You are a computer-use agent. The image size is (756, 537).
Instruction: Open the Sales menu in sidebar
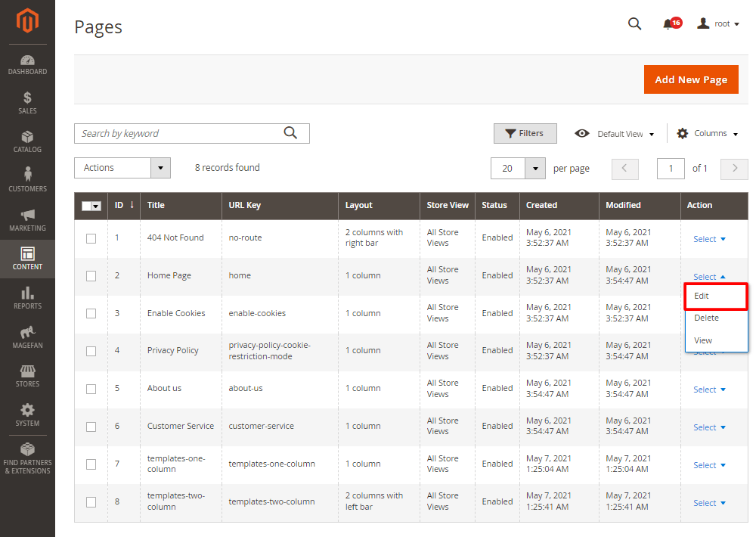coord(27,103)
